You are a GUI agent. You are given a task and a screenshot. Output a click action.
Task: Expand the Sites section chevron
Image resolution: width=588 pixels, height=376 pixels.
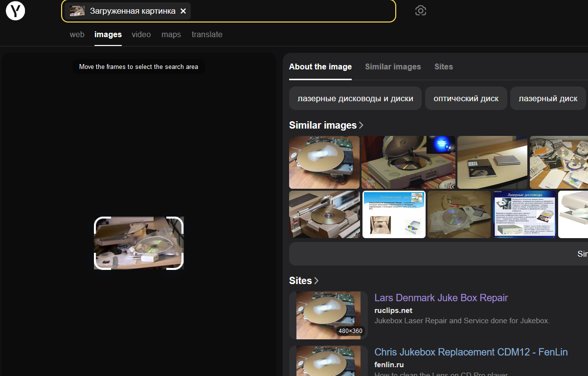click(316, 281)
